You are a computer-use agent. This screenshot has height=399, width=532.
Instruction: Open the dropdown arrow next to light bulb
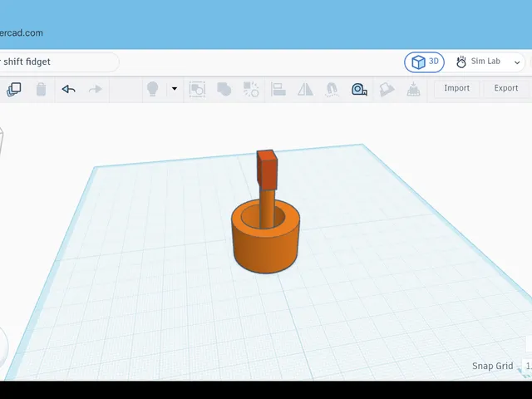click(175, 89)
